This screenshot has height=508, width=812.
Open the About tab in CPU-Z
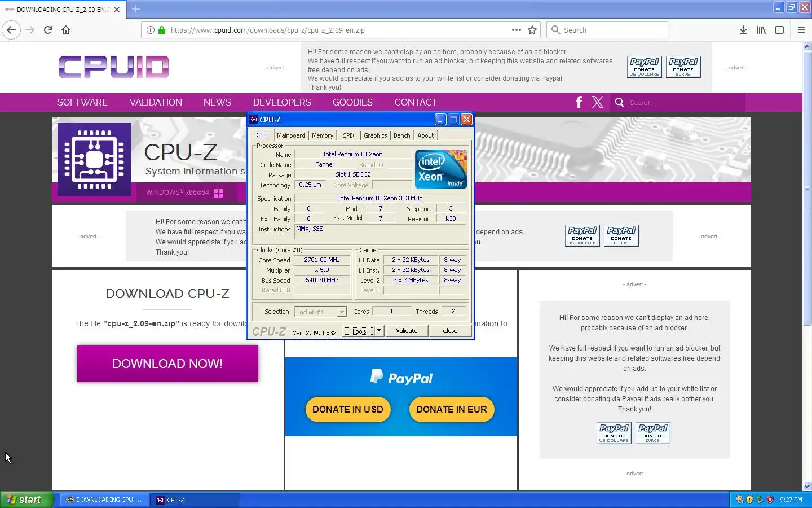click(425, 135)
